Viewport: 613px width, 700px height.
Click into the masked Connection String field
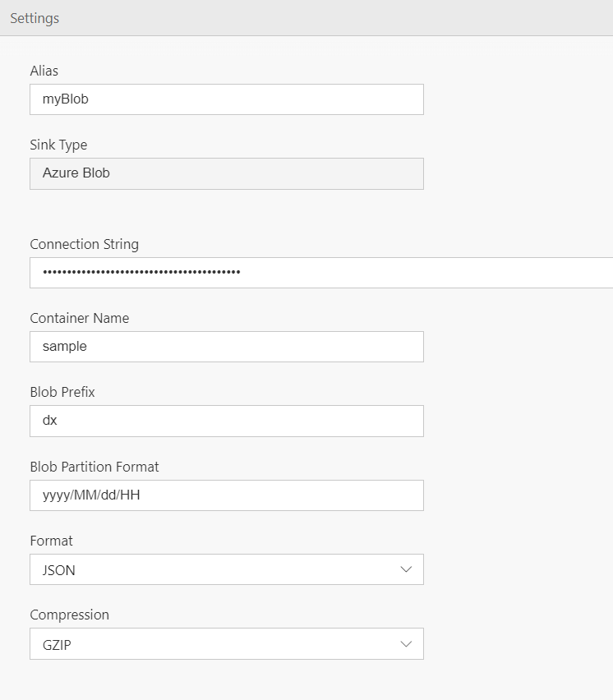pyautogui.click(x=321, y=272)
